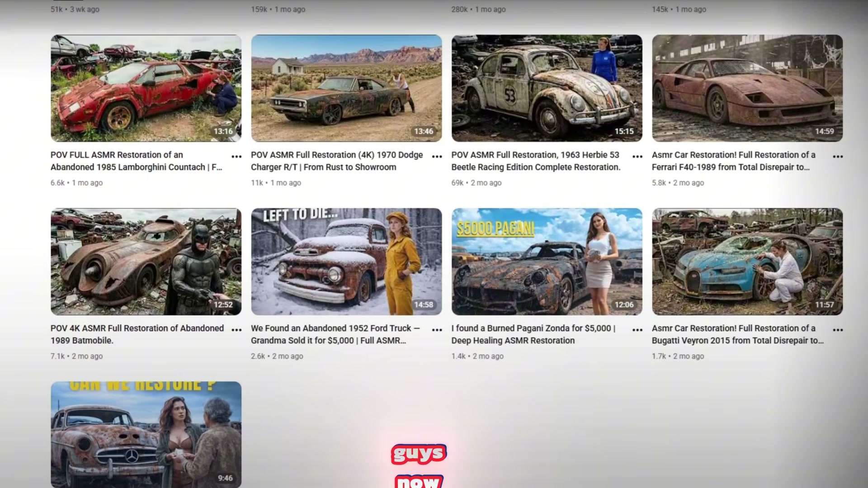Open options menu for Lamborghini Countach video
The height and width of the screenshot is (488, 868).
(236, 156)
